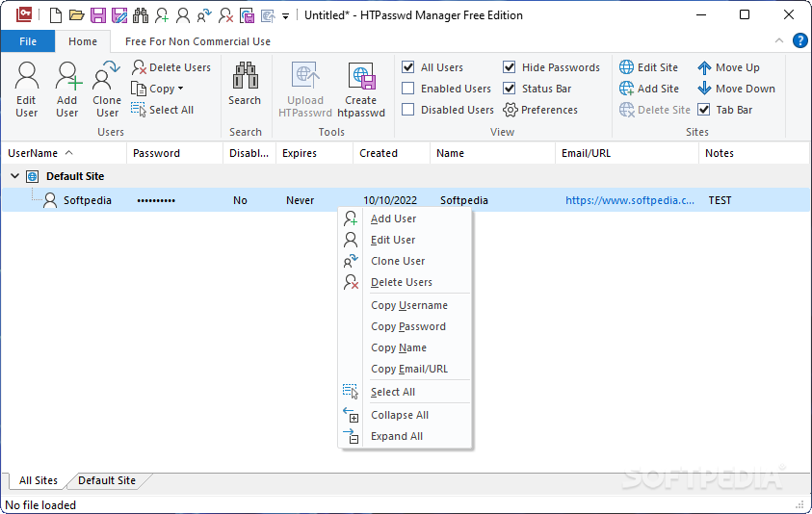Click Delete Site in the Sites group

pyautogui.click(x=655, y=110)
